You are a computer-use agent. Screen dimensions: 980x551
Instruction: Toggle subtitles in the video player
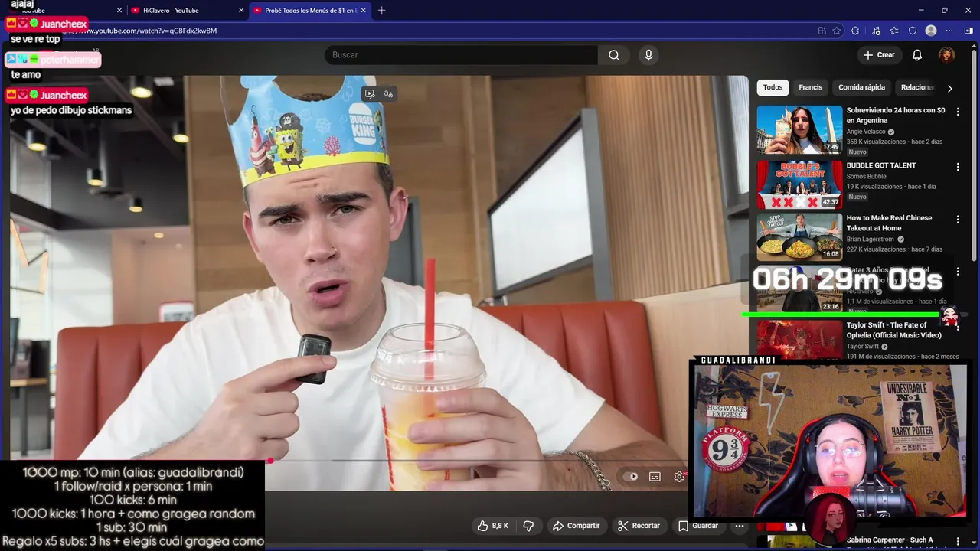click(x=655, y=477)
